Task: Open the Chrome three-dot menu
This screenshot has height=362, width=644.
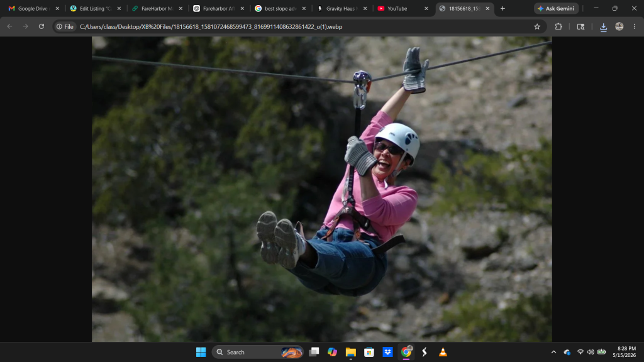Action: coord(634,26)
